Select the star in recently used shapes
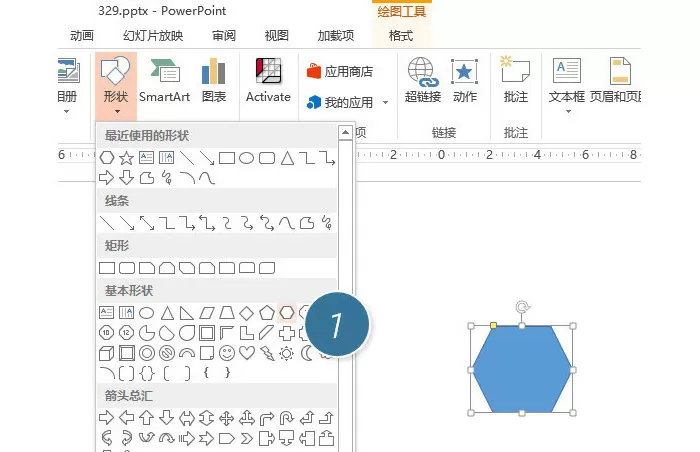This screenshot has width=700, height=452. (x=126, y=158)
